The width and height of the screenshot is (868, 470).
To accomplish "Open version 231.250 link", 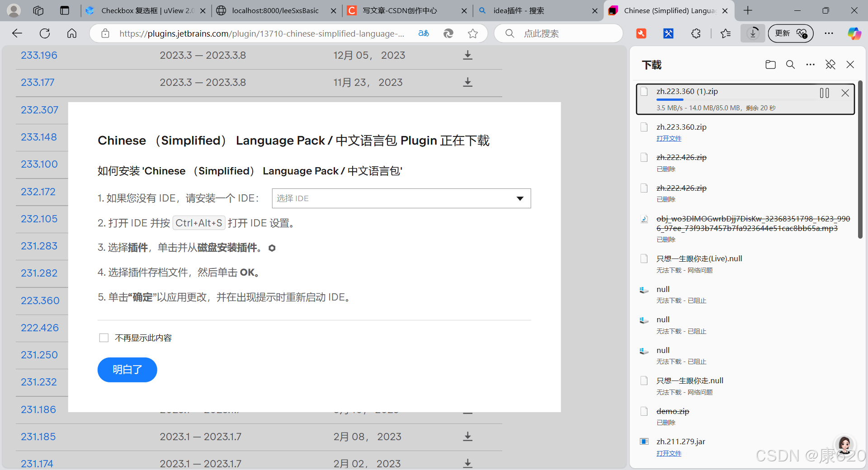I will point(39,355).
